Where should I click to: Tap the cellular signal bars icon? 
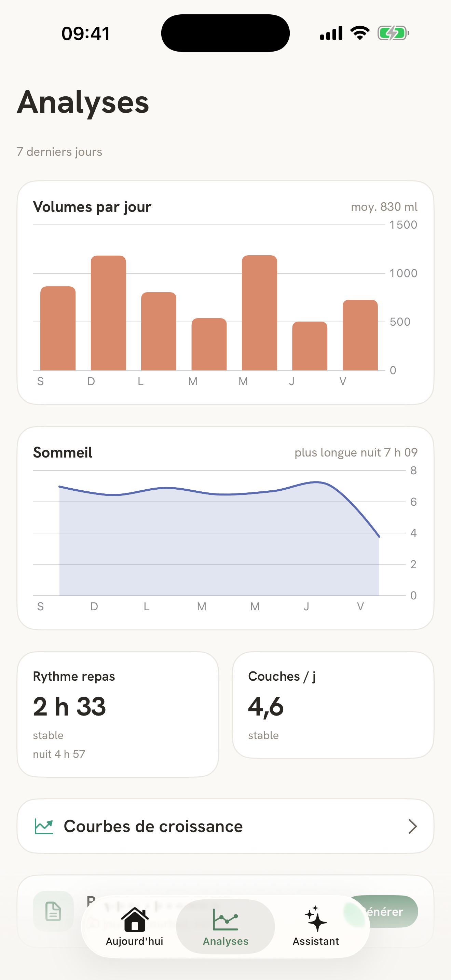(331, 33)
